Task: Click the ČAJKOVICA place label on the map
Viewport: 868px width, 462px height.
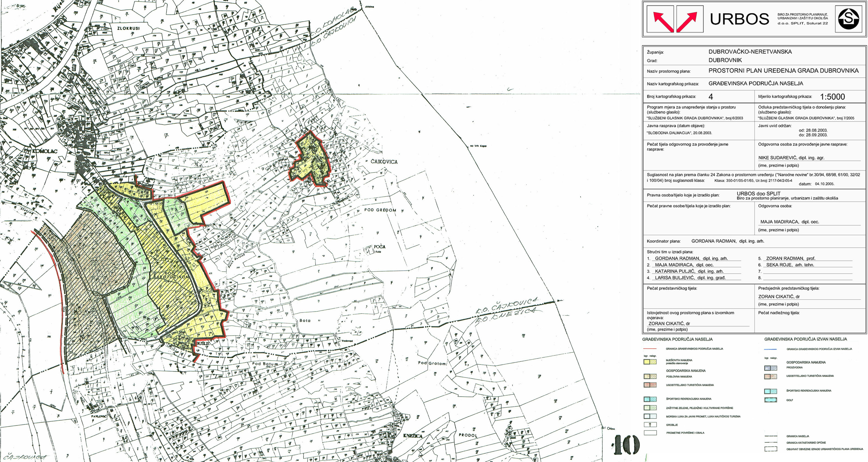Action: pyautogui.click(x=384, y=162)
